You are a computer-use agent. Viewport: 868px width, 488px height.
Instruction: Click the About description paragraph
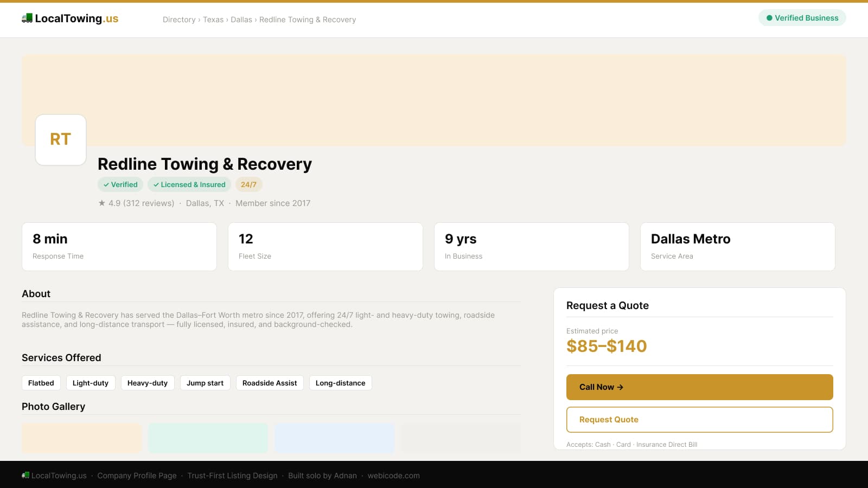click(258, 320)
